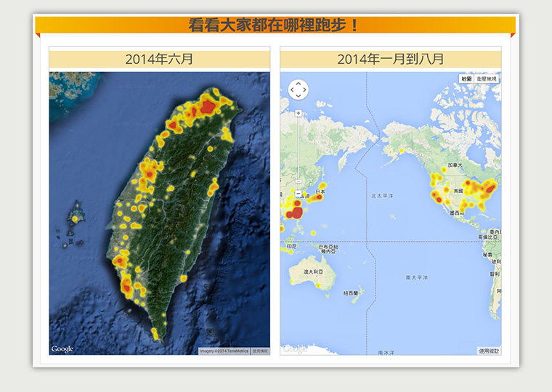The width and height of the screenshot is (552, 392).
Task: Click the Imagery ©2014 TerraMetrics attribution
Action: click(x=224, y=351)
